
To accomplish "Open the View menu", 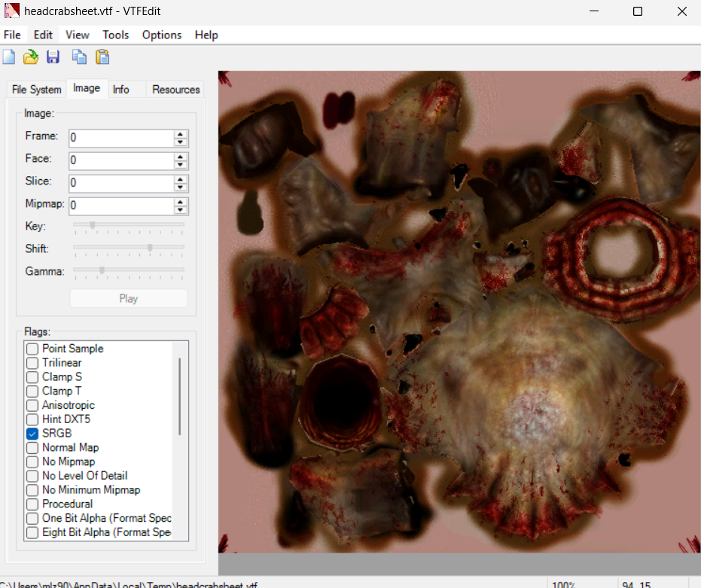I will 78,35.
